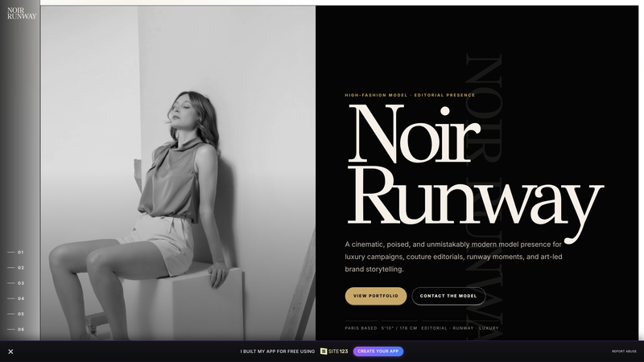Close the SITE123 promo banner
The width and height of the screenshot is (644, 362).
pos(10,352)
